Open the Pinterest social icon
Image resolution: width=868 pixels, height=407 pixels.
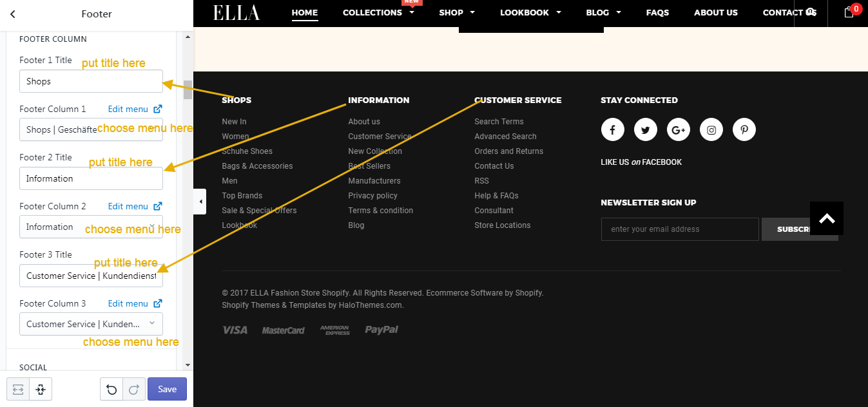(x=744, y=129)
